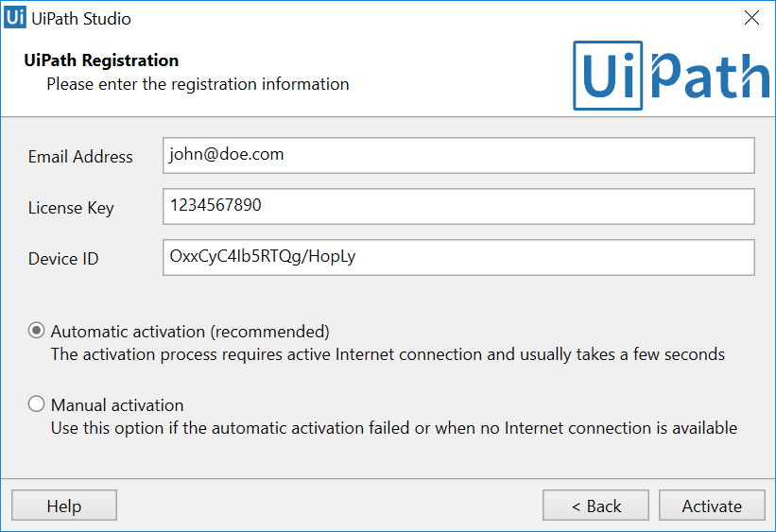
Task: Click the Email Address input field
Action: (458, 156)
